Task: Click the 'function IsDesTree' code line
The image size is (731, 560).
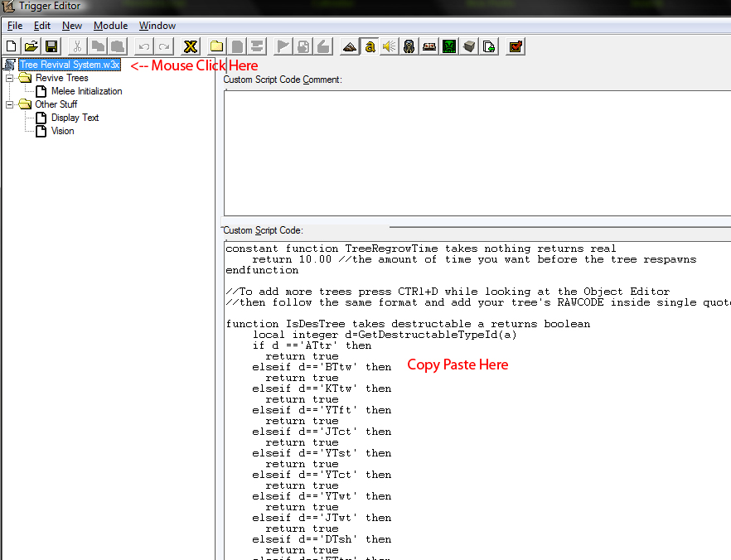Action: [408, 324]
